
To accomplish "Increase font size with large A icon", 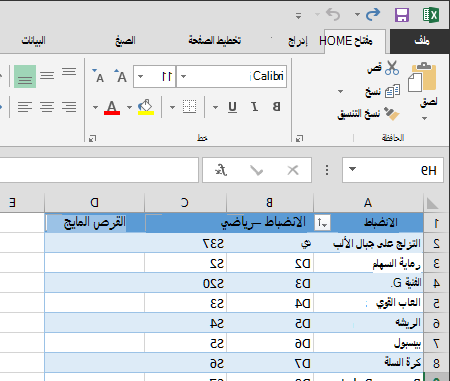I will point(120,76).
